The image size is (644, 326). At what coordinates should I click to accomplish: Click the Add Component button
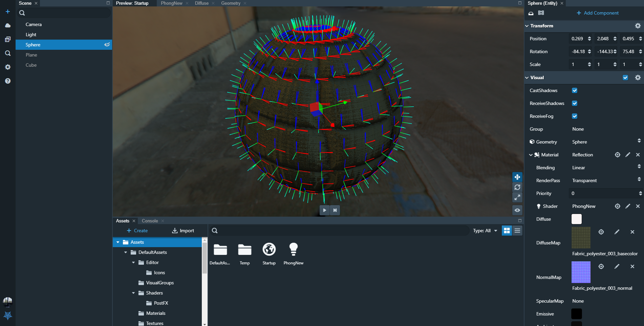(x=597, y=13)
